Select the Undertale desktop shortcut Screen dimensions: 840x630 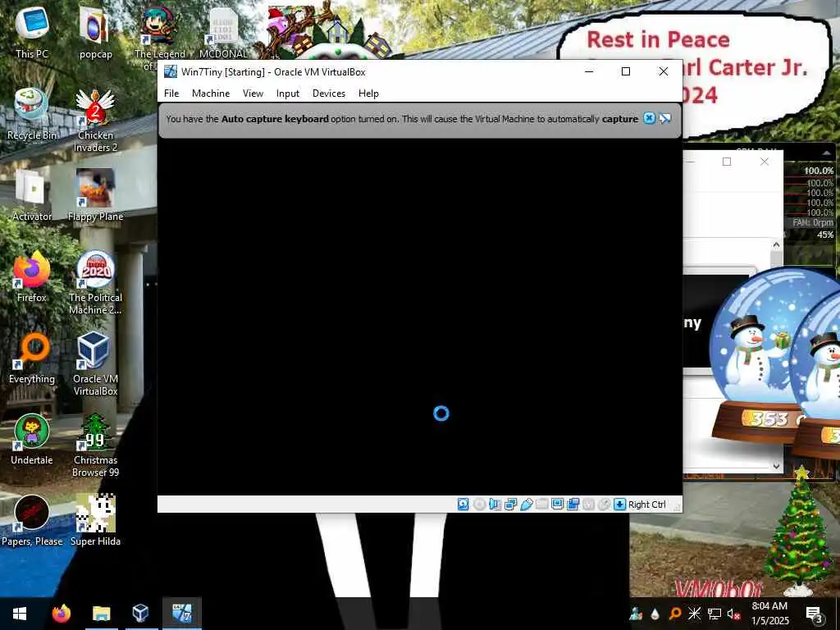tap(32, 440)
